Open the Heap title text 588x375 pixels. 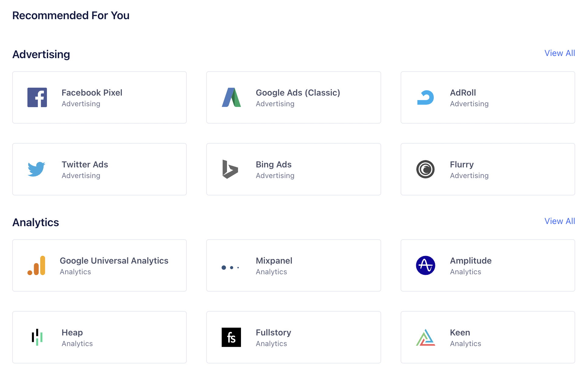pos(72,332)
